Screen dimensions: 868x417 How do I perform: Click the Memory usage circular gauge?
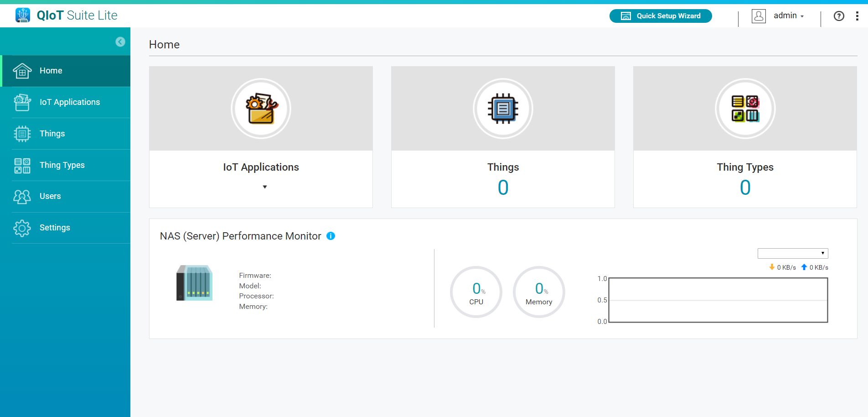click(x=539, y=292)
